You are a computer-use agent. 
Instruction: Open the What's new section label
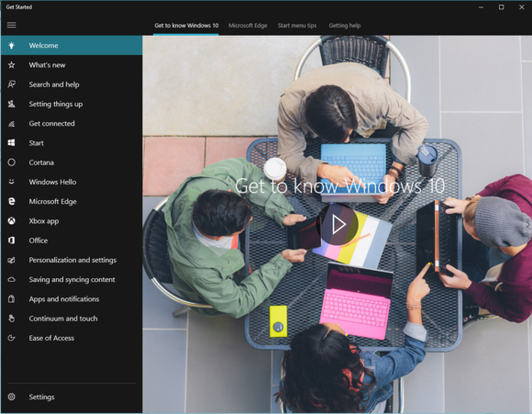[47, 65]
